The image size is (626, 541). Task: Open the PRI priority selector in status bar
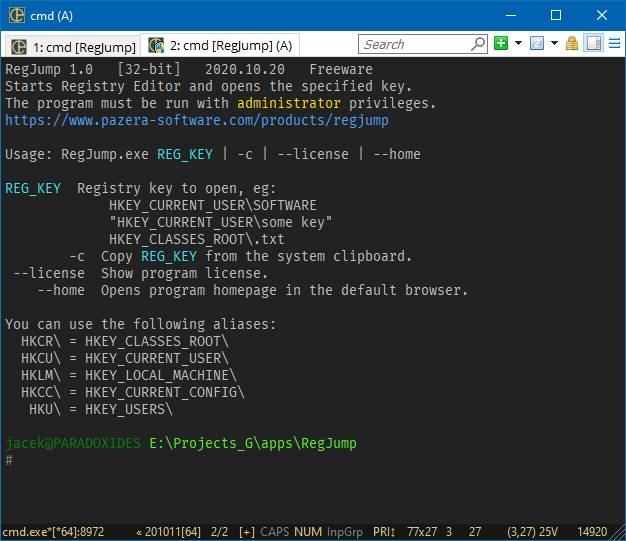(384, 532)
